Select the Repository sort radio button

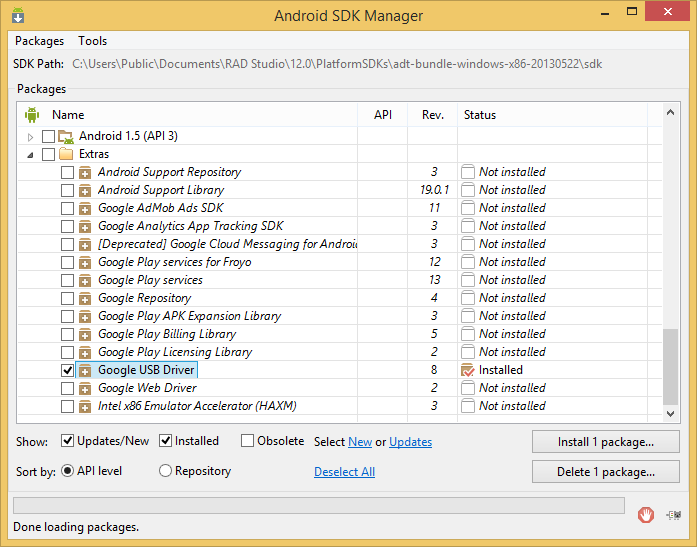coord(165,471)
